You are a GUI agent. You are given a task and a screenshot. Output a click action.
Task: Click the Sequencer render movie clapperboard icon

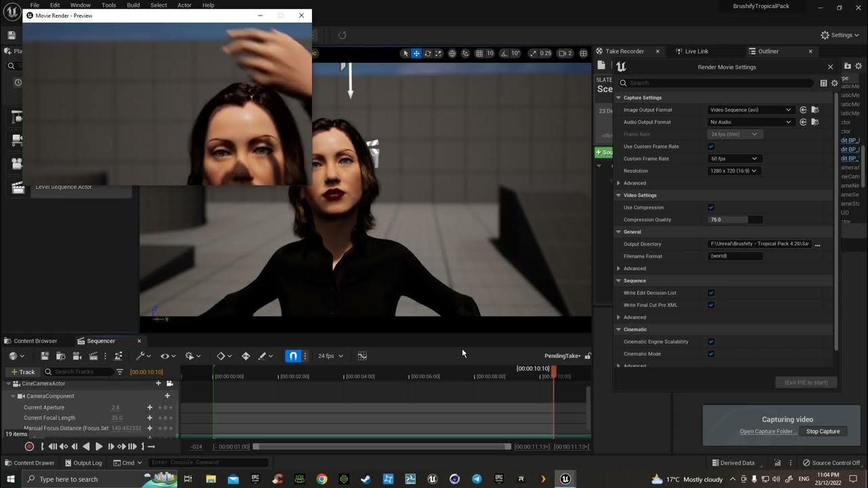[94, 356]
